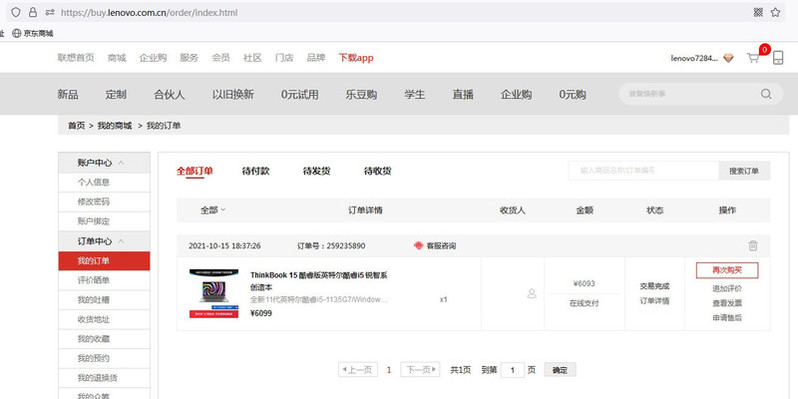Go to 联想首页 in top navigation
This screenshot has height=399, width=798.
click(x=76, y=58)
